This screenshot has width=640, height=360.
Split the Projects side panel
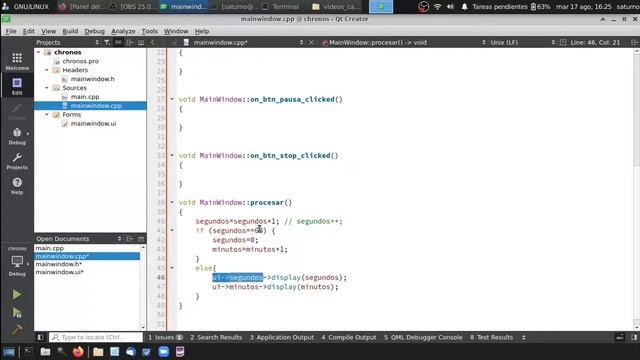coord(129,42)
